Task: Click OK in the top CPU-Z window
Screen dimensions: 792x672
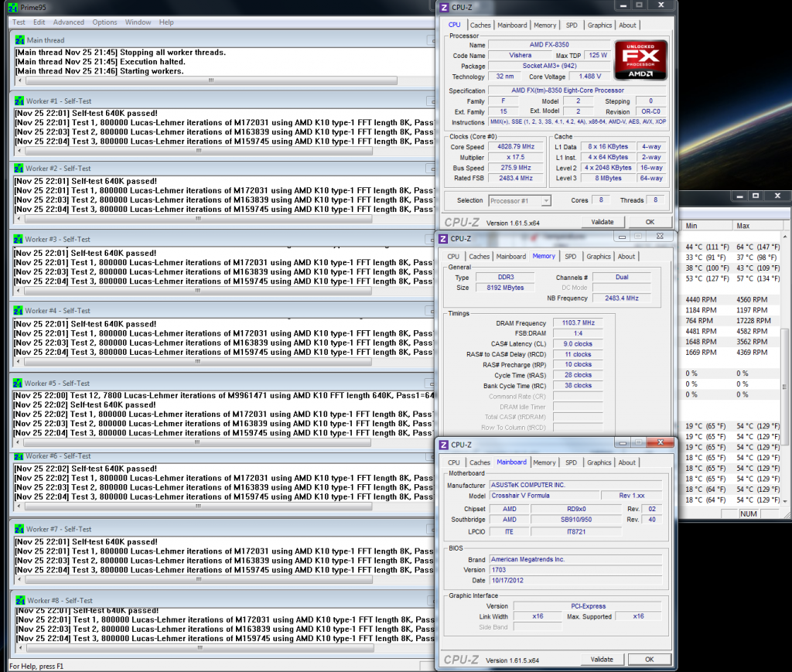Action: [x=650, y=222]
